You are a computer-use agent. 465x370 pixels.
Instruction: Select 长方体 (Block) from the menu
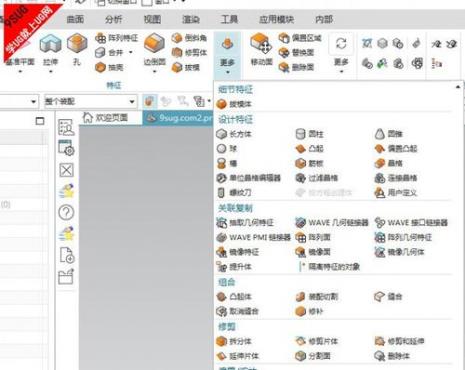[x=234, y=134]
